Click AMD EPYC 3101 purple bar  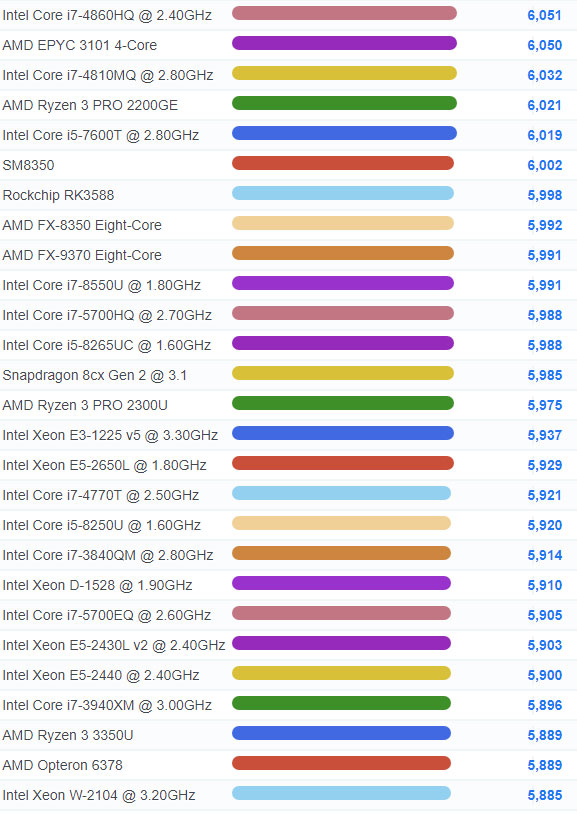tap(344, 43)
